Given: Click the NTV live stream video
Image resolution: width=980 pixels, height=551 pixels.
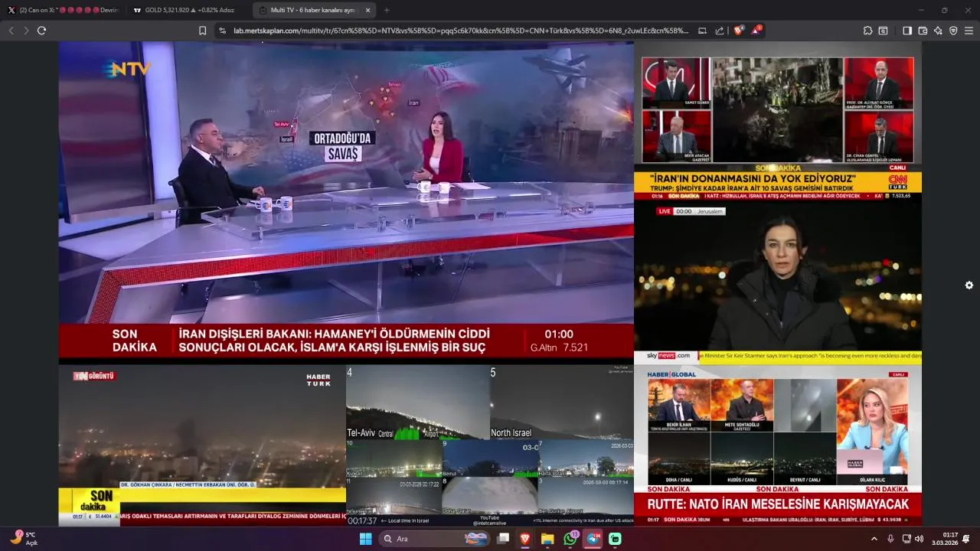Looking at the screenshot, I should (346, 202).
